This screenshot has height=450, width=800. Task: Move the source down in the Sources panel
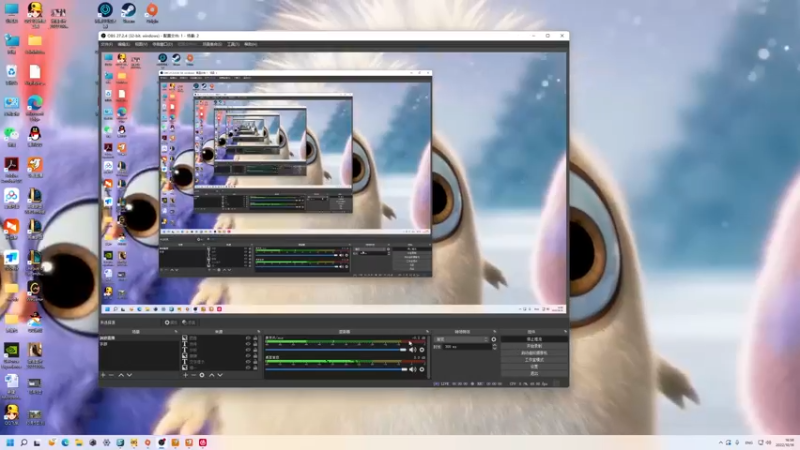[x=220, y=375]
